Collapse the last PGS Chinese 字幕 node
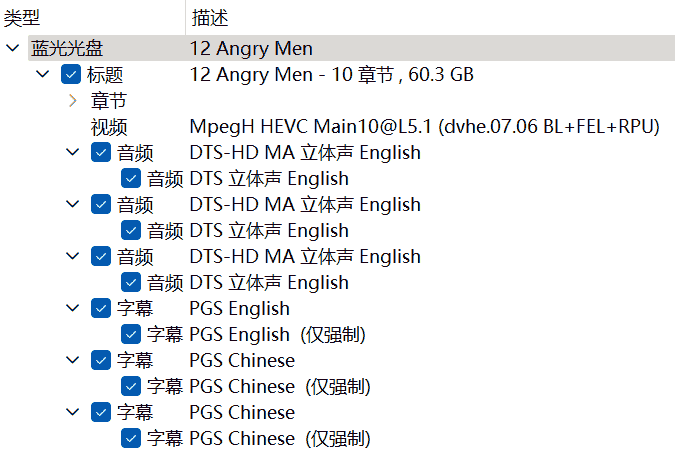This screenshot has height=453, width=675. 73,413
